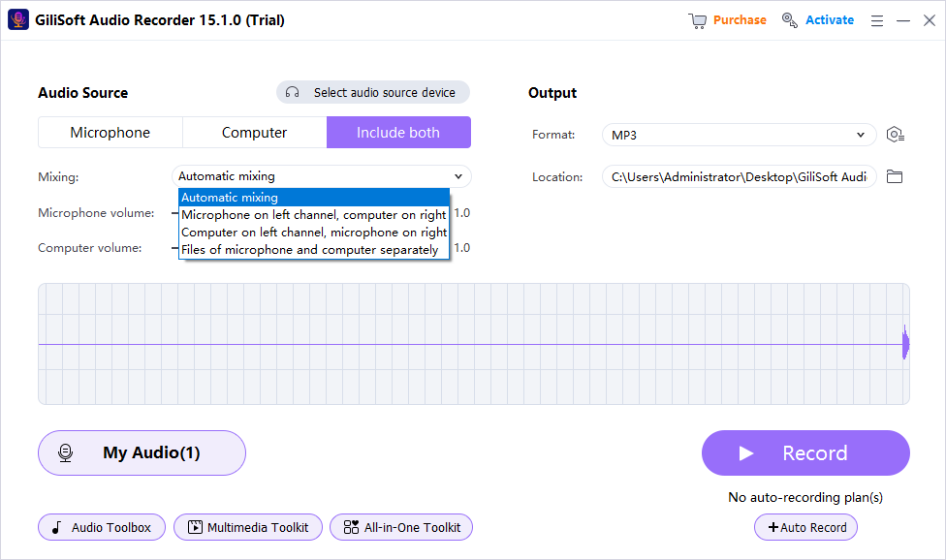Click the Purchase link
This screenshot has height=560, width=946.
(740, 20)
